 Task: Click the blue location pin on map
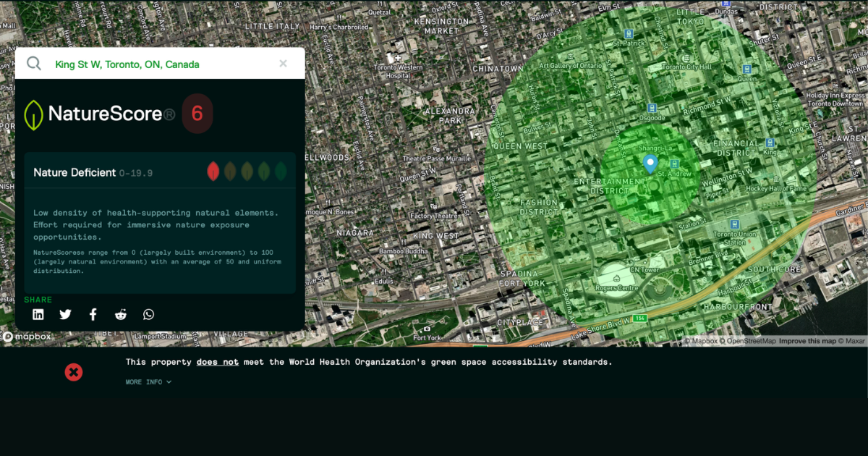coord(650,164)
